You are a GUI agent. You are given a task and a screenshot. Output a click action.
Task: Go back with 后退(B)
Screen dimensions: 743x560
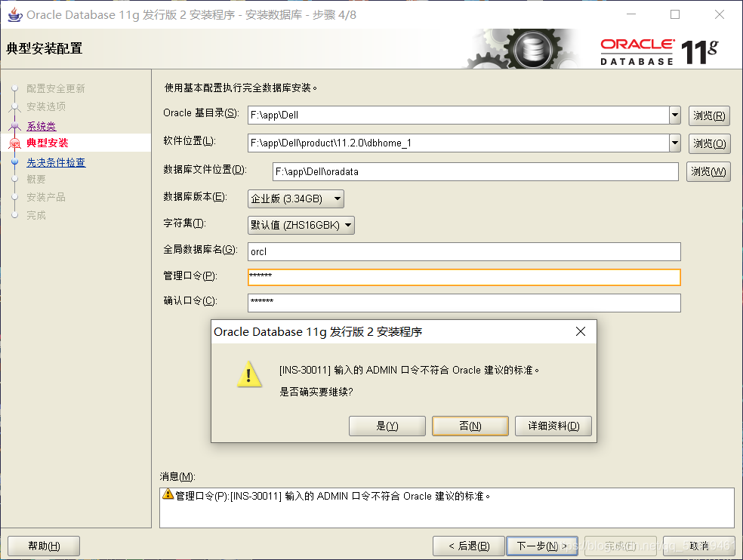click(469, 546)
